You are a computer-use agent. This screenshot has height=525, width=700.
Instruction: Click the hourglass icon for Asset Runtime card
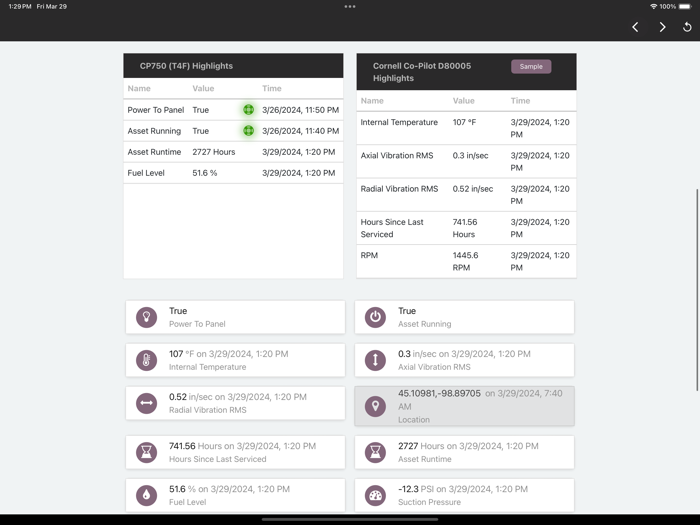(375, 452)
